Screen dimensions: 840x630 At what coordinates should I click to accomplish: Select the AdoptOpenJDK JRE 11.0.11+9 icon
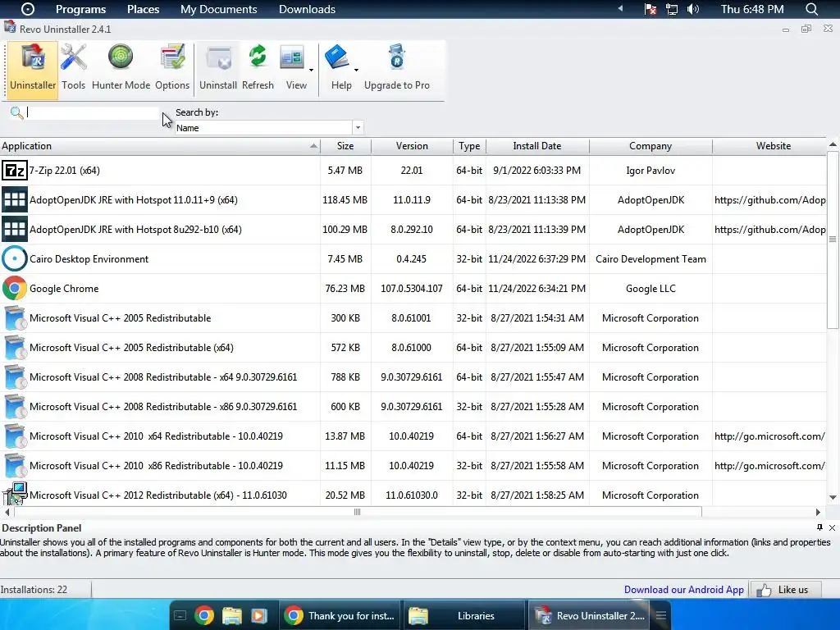coord(15,200)
